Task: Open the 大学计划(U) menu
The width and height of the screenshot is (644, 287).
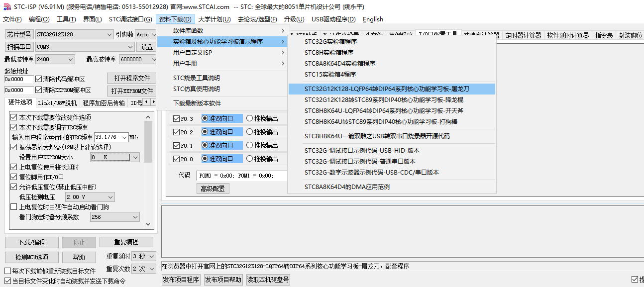Action: point(215,19)
